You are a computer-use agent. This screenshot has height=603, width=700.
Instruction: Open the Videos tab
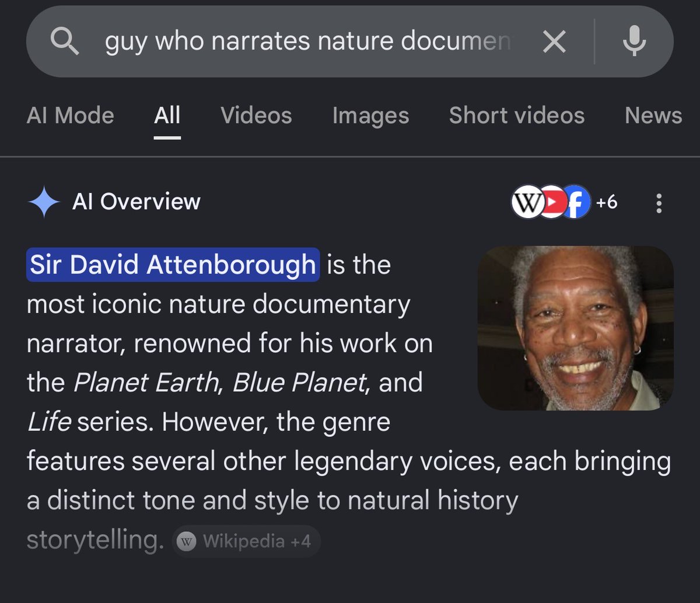coord(256,115)
